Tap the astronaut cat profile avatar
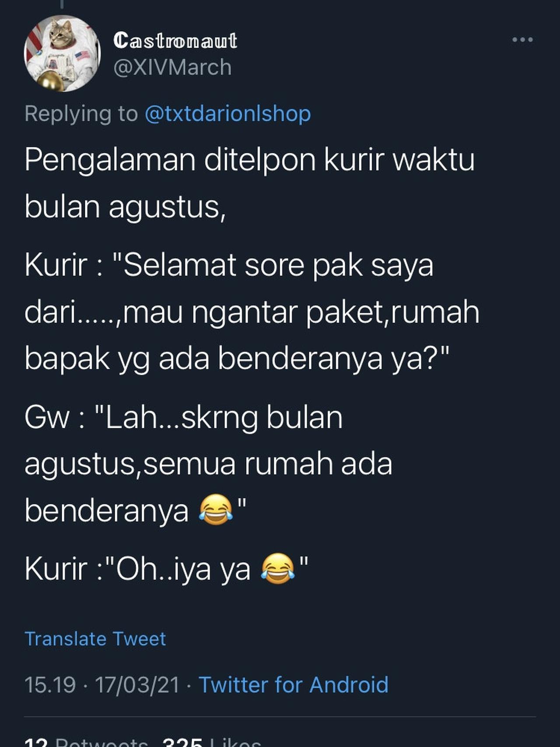Image resolution: width=560 pixels, height=747 pixels. point(62,53)
